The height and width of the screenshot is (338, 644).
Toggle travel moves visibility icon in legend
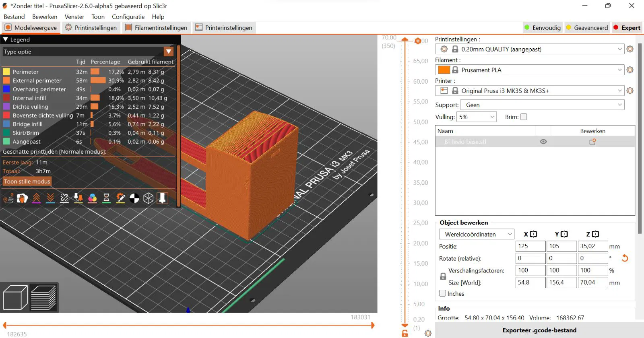click(x=8, y=198)
